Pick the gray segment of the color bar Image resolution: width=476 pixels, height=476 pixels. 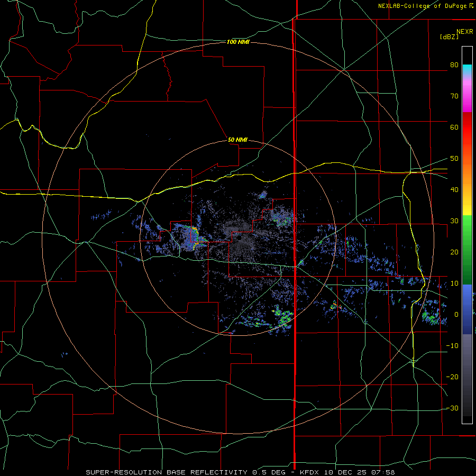click(467, 375)
